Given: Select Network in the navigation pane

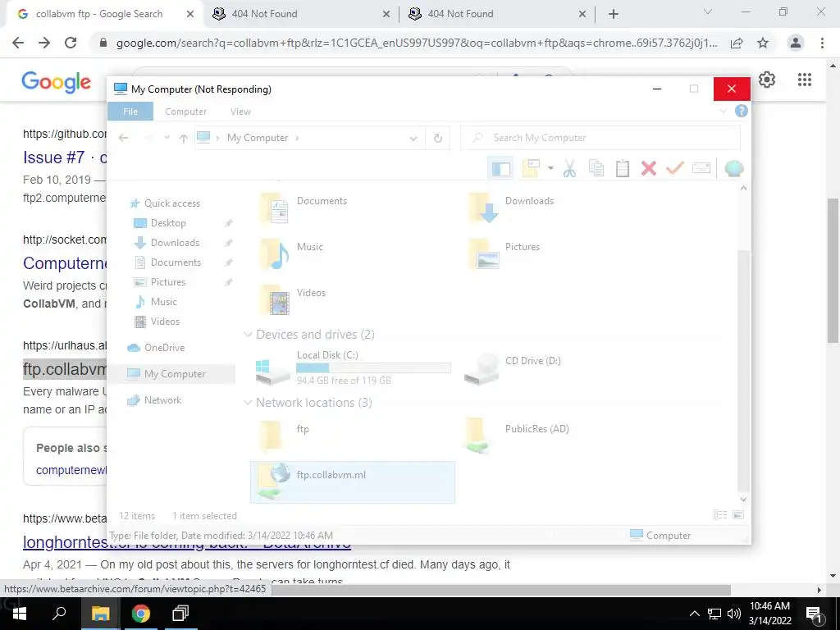Looking at the screenshot, I should coord(162,400).
